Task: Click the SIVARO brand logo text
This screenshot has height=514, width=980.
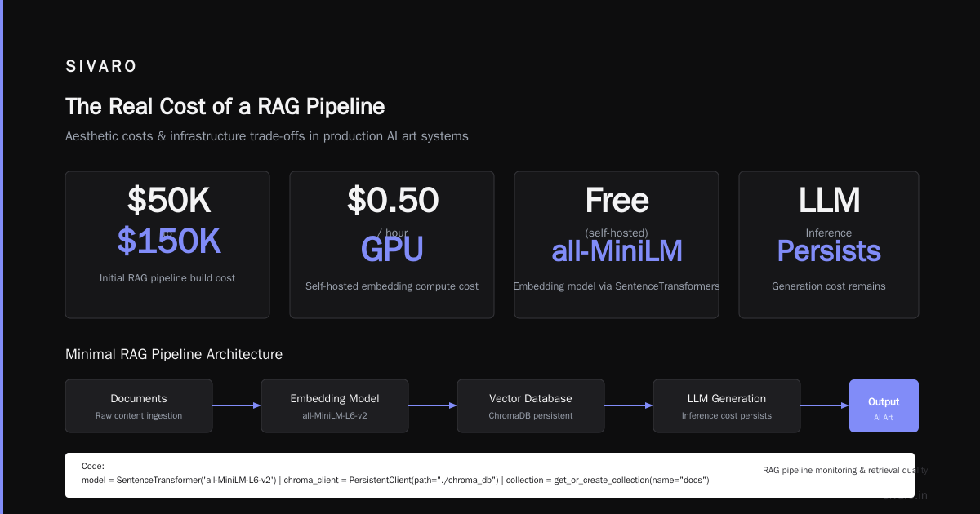Action: 101,67
